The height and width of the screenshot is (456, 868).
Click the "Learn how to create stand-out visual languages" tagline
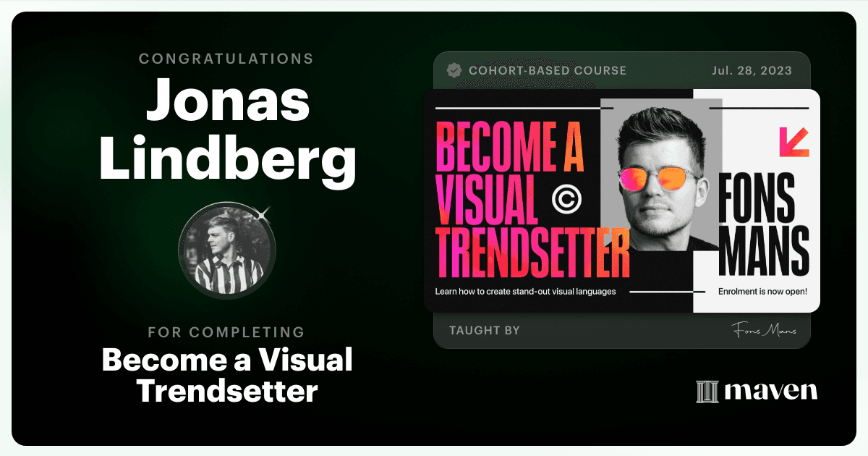(x=525, y=292)
